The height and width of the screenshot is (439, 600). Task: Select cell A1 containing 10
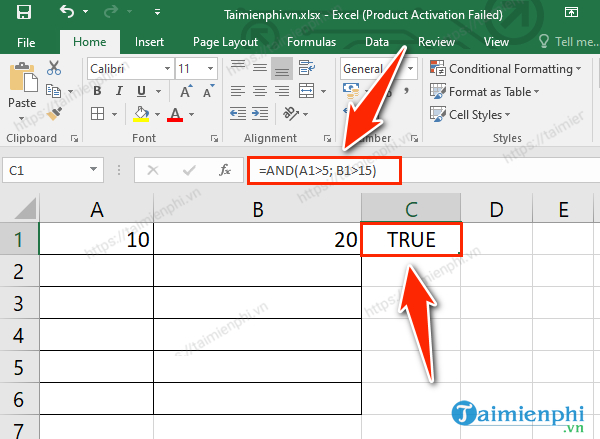96,239
